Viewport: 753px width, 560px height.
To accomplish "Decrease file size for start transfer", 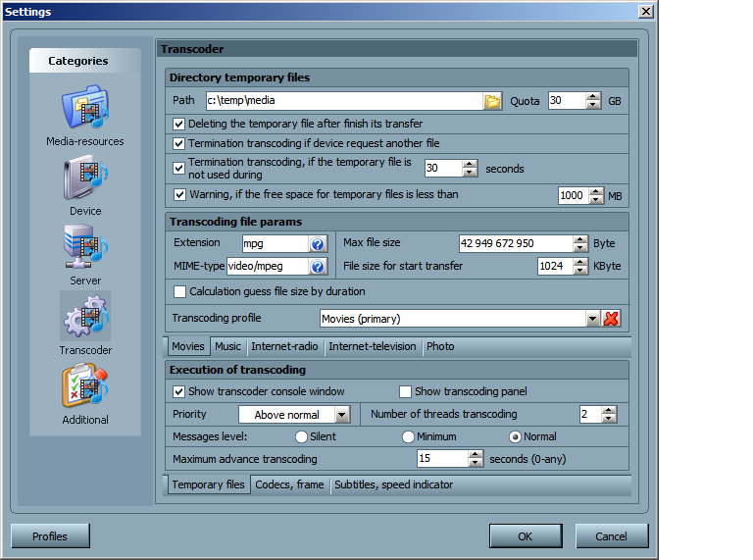I will point(580,271).
